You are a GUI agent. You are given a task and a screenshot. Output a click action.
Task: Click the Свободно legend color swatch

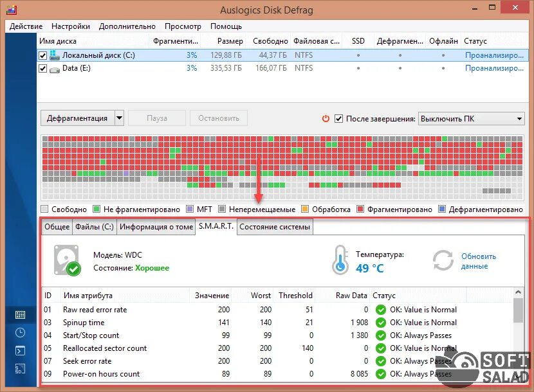44,209
